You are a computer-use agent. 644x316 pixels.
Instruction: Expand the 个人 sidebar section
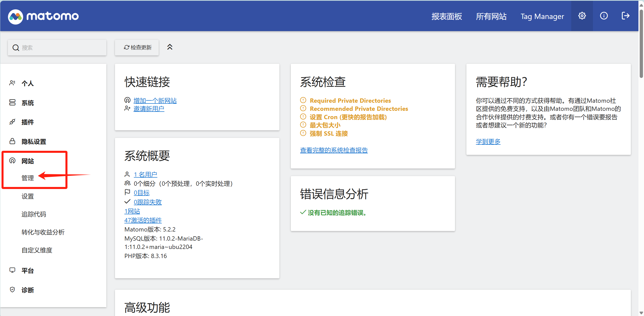(x=28, y=83)
